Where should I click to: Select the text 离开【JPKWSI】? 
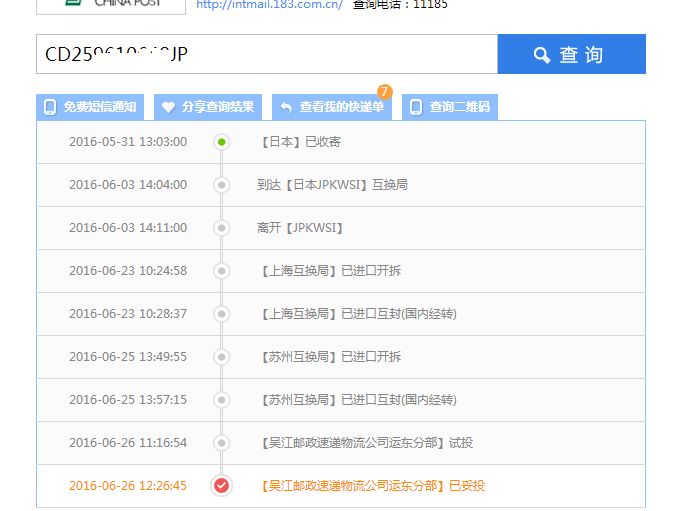[x=300, y=228]
